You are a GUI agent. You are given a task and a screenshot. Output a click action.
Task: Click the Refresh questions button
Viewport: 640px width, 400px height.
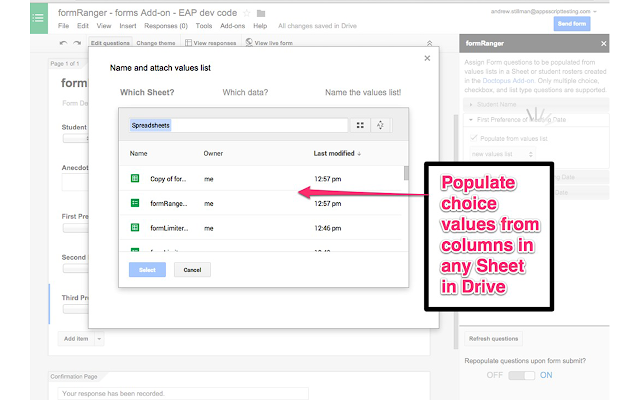click(x=493, y=339)
